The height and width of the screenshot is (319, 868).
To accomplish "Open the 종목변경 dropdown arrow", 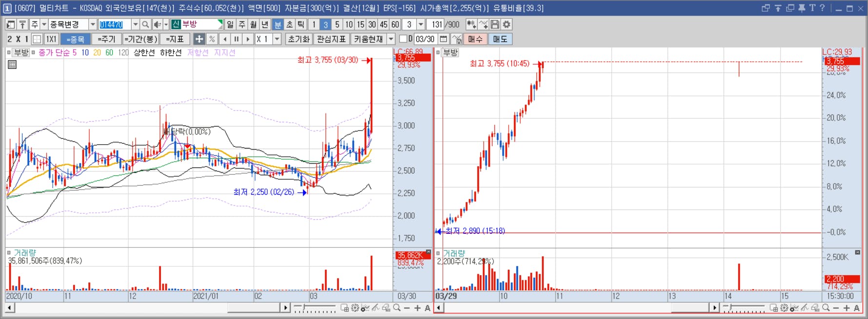I will click(x=93, y=24).
